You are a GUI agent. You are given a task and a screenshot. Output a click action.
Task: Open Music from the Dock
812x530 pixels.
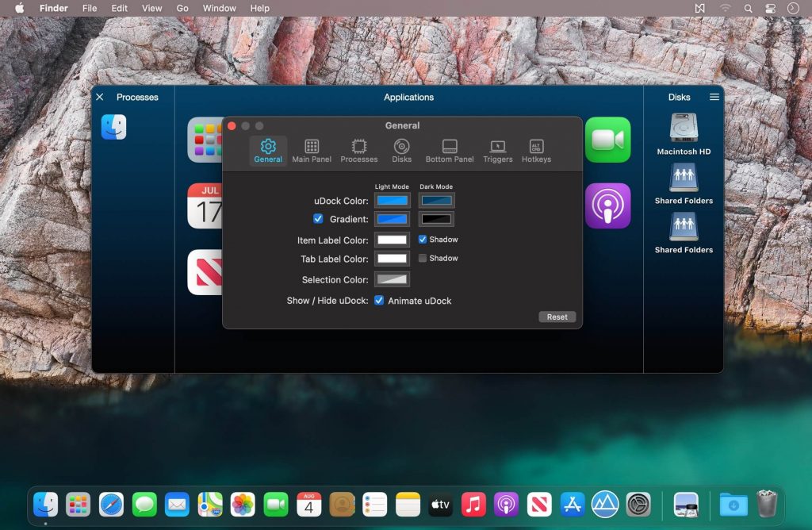tap(473, 504)
